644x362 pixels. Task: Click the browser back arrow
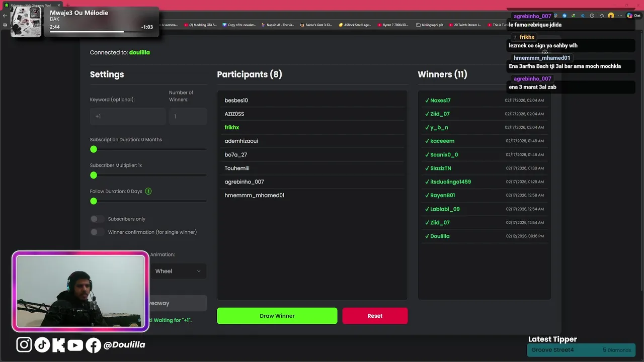5,16
